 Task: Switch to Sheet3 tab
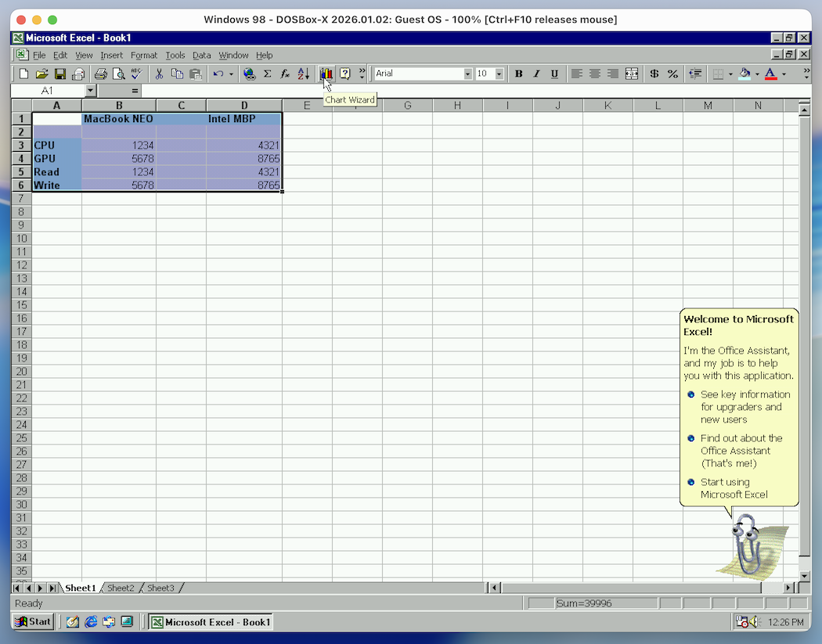pos(160,588)
